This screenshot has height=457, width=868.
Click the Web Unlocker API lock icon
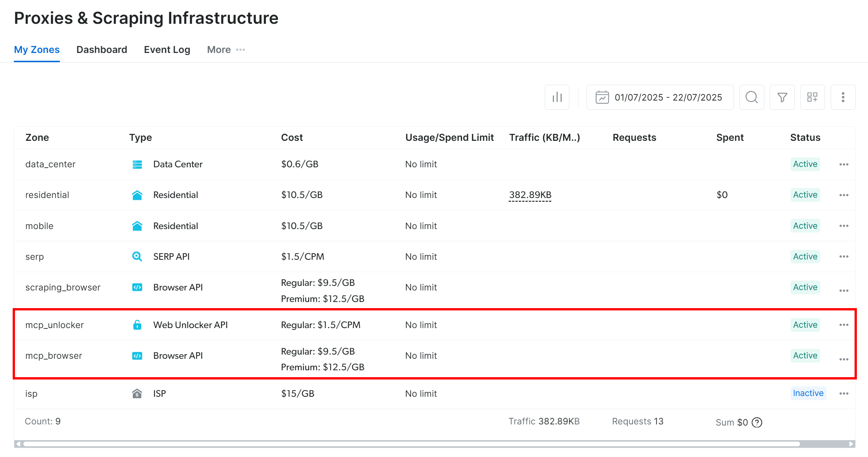point(137,325)
